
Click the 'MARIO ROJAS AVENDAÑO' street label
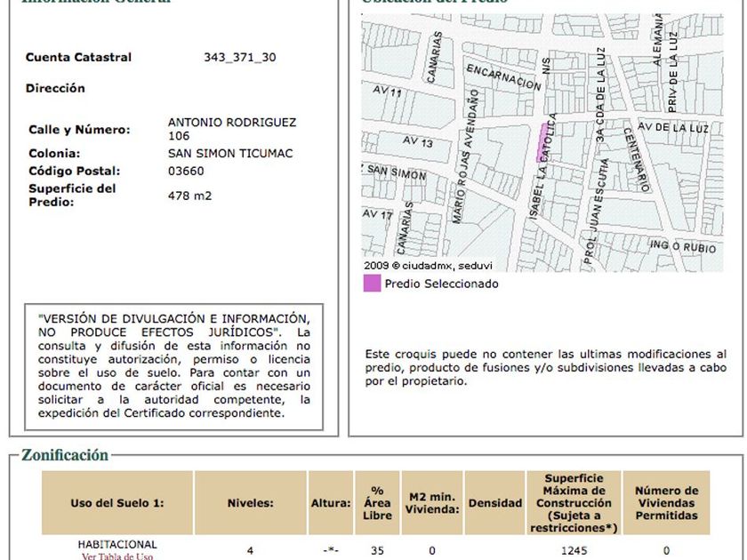[x=473, y=156]
